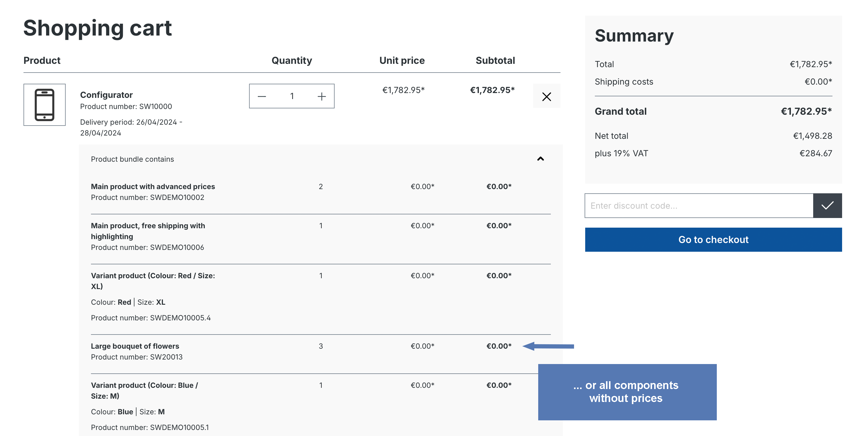This screenshot has width=868, height=436.
Task: Click the Product bundle contains label
Action: [x=133, y=159]
